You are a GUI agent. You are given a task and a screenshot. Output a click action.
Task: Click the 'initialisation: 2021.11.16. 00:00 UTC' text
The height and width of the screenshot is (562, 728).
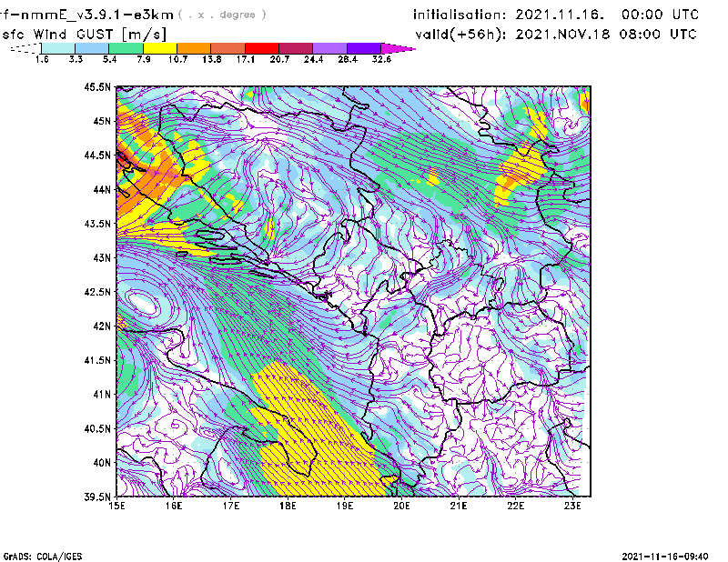556,15
